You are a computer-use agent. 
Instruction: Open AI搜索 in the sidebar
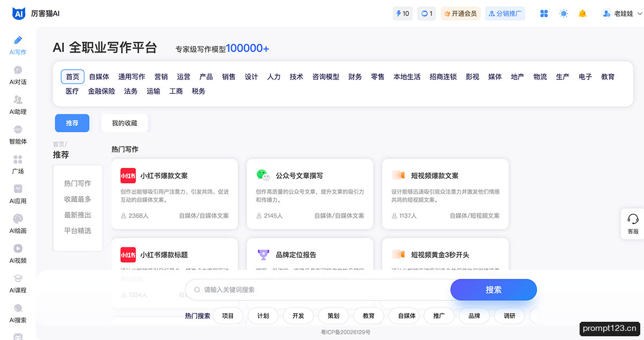(x=18, y=314)
